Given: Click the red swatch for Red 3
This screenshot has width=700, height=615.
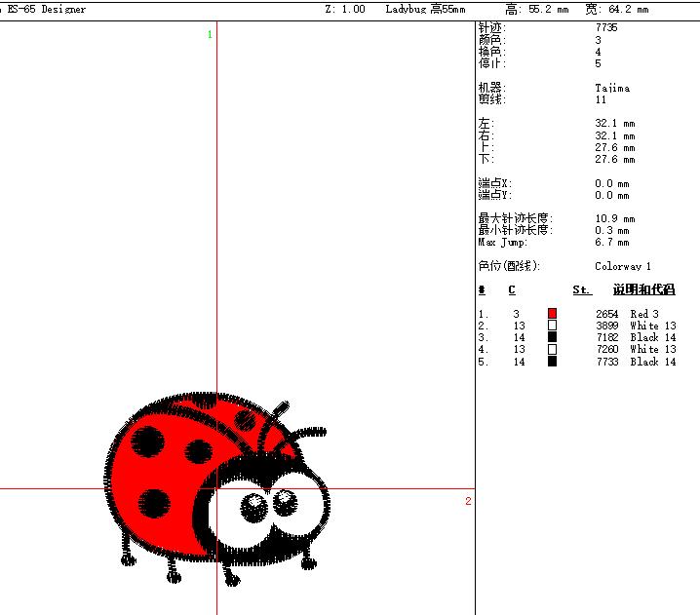Looking at the screenshot, I should pyautogui.click(x=552, y=314).
